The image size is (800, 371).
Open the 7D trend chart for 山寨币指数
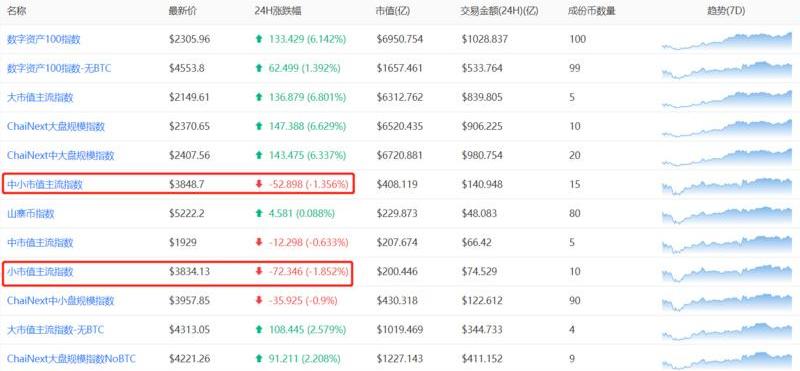pos(727,215)
